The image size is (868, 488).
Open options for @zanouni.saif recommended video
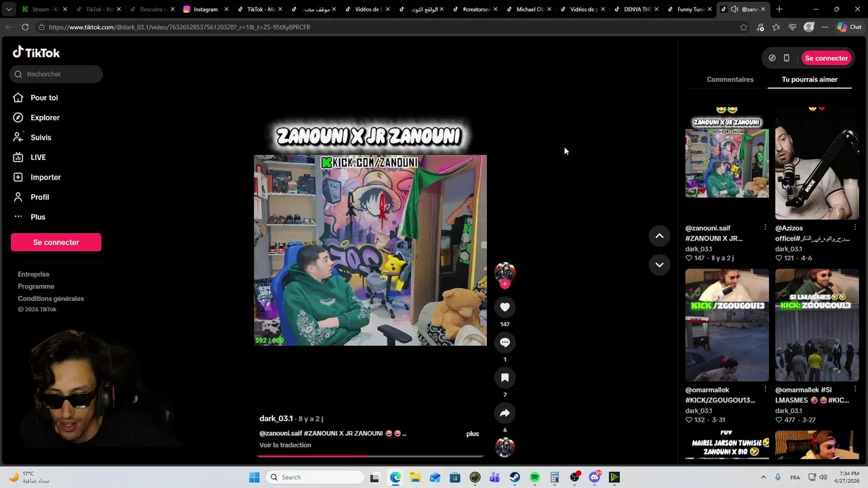pyautogui.click(x=765, y=227)
